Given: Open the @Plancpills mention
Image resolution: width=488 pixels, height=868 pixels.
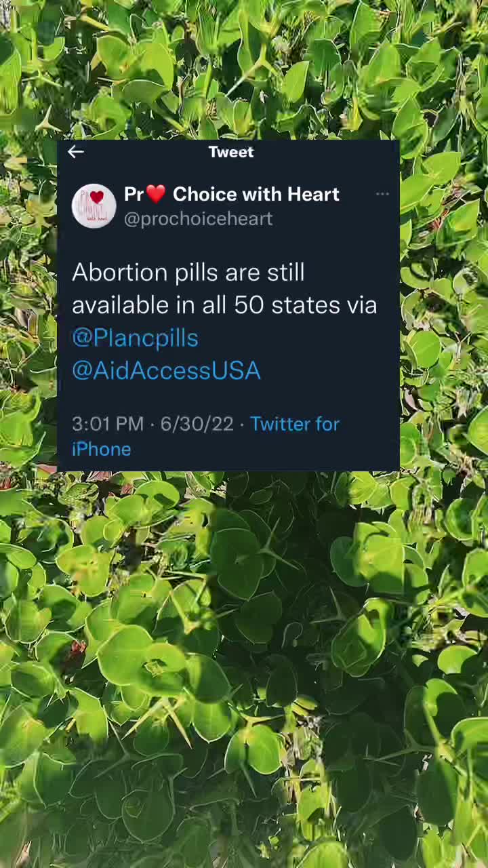Looking at the screenshot, I should click(135, 338).
